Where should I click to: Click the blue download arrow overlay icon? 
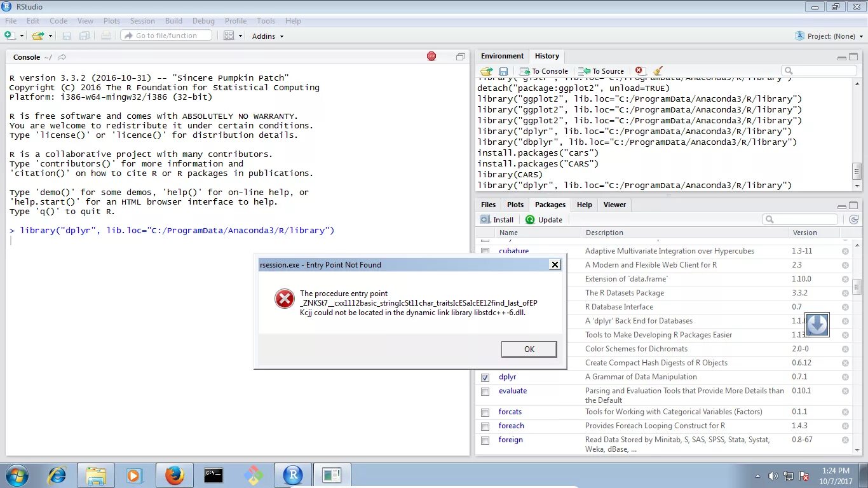[x=817, y=324]
